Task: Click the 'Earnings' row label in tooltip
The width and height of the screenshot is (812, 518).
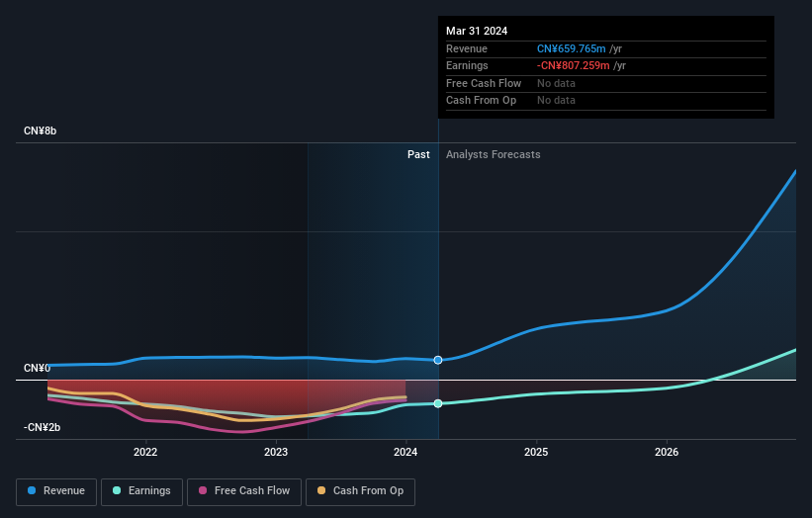Action: [x=467, y=65]
